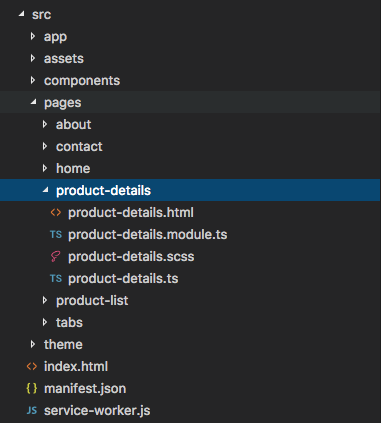
Task: Select the contact folder
Action: pos(79,146)
